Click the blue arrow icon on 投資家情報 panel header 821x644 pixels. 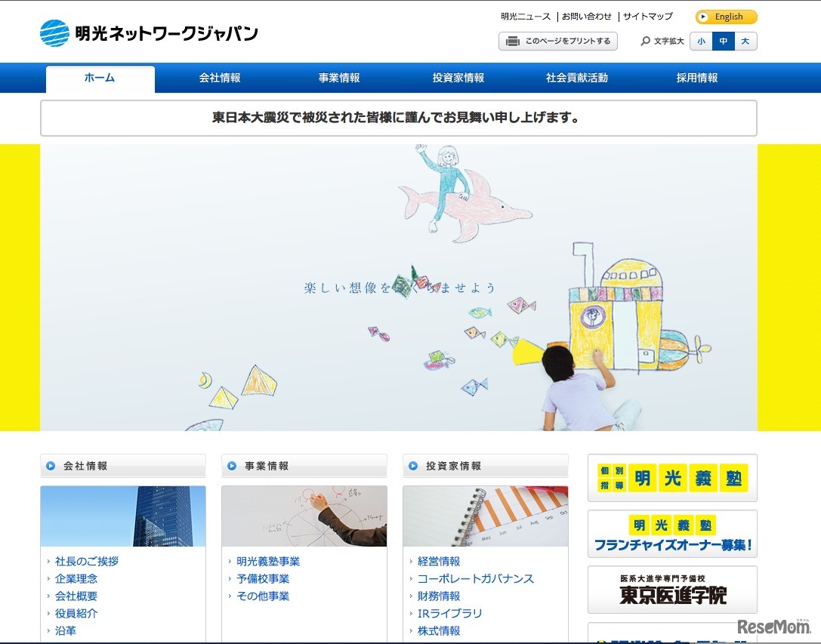pos(412,465)
